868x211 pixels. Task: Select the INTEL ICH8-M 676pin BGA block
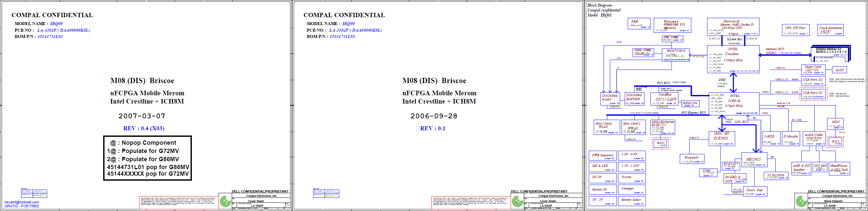point(734,104)
